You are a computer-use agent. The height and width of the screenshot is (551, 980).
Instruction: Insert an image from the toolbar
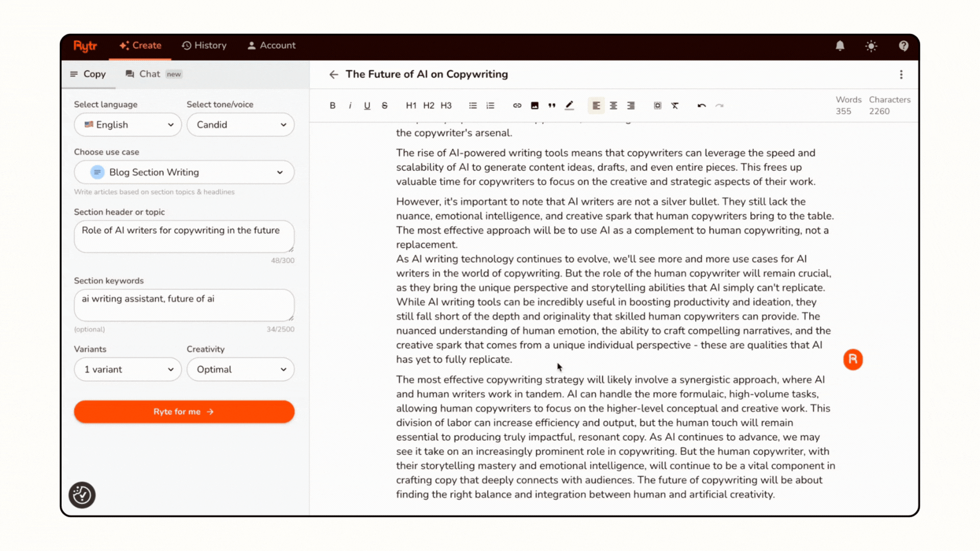[x=534, y=106]
